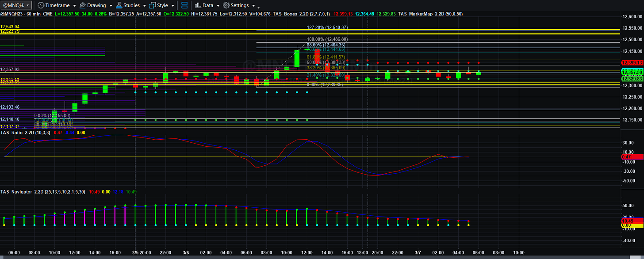Click the Timeframe clock icon
The width and height of the screenshot is (644, 259).
click(x=40, y=5)
